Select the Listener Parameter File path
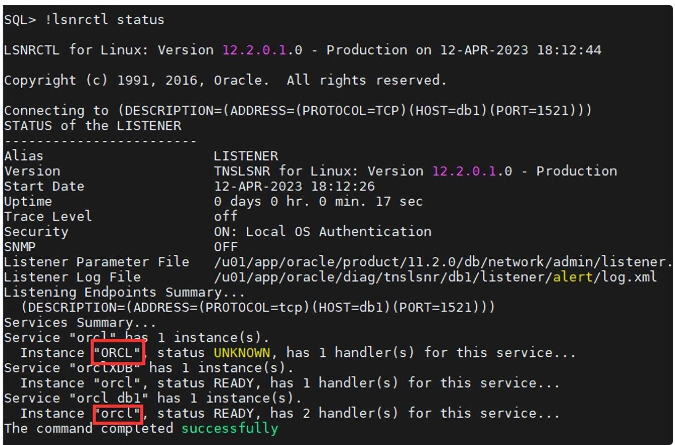Screen dimensions: 675x445 click(443, 262)
